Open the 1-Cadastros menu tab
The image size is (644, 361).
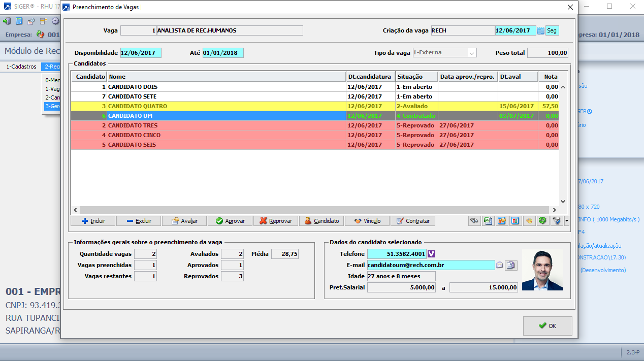tap(21, 67)
